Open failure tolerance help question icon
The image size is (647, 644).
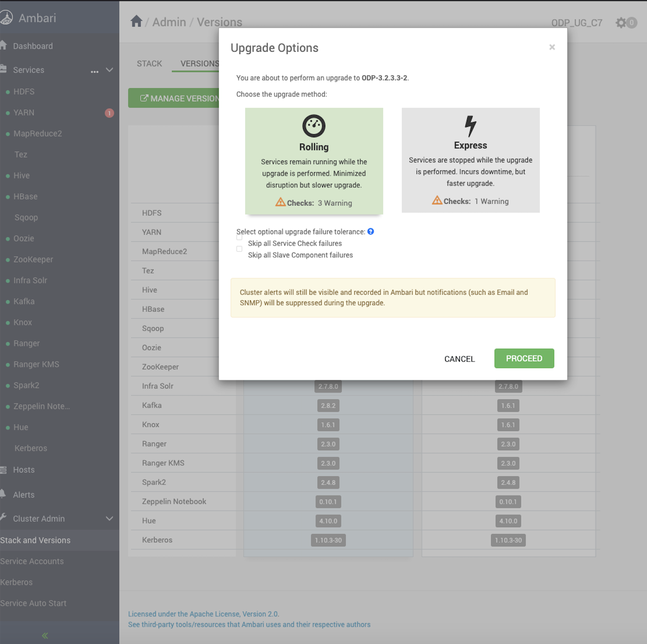(370, 232)
